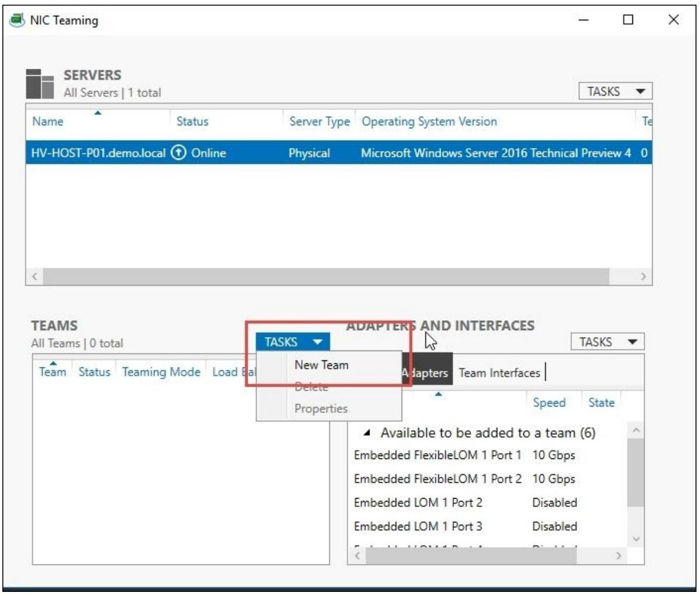Select Embedded FlexibleLOM 1 Port 2 adapter
The image size is (700, 596).
(438, 479)
